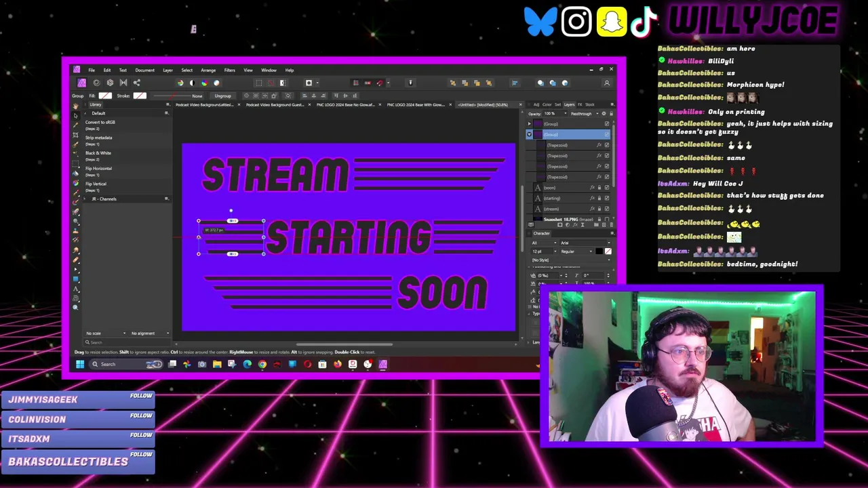868x488 pixels.
Task: Open the File menu
Action: (92, 70)
